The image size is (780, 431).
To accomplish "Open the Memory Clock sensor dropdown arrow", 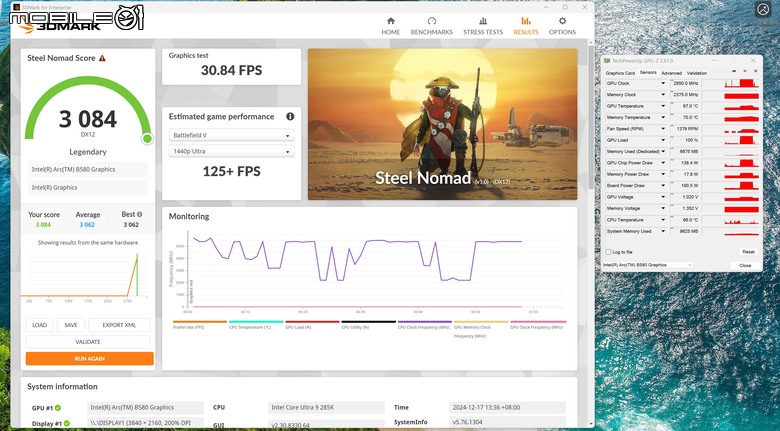I will click(663, 95).
